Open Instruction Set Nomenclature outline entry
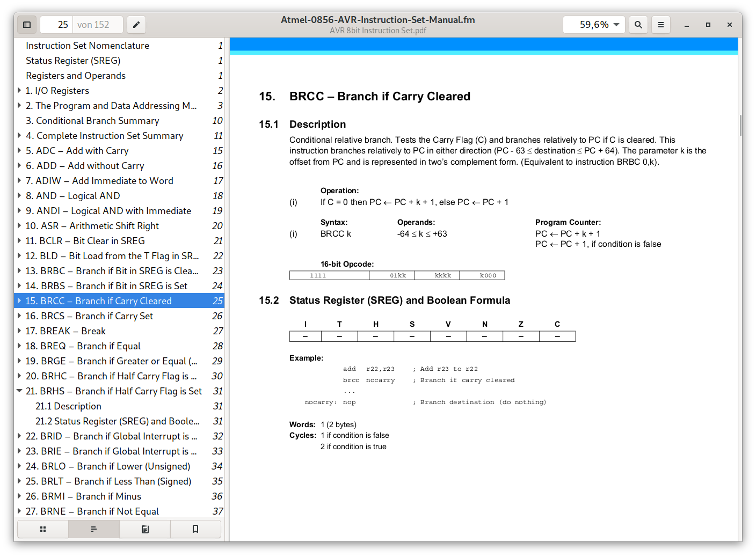 (119, 46)
